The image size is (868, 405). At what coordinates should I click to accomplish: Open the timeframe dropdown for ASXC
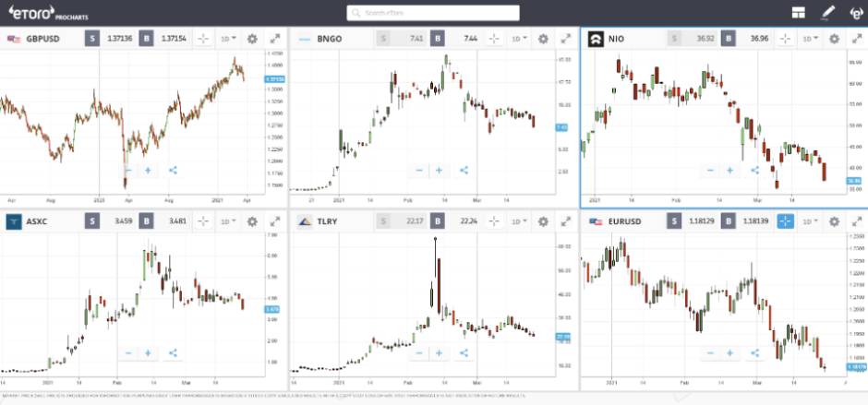click(x=229, y=221)
